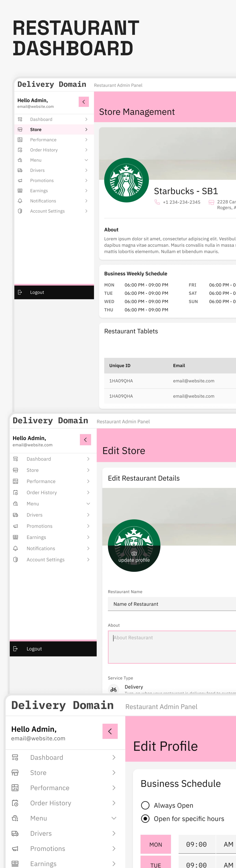The image size is (236, 868).
Task: Collapse sidebar arrow in Store Management panel
Action: pos(84,102)
